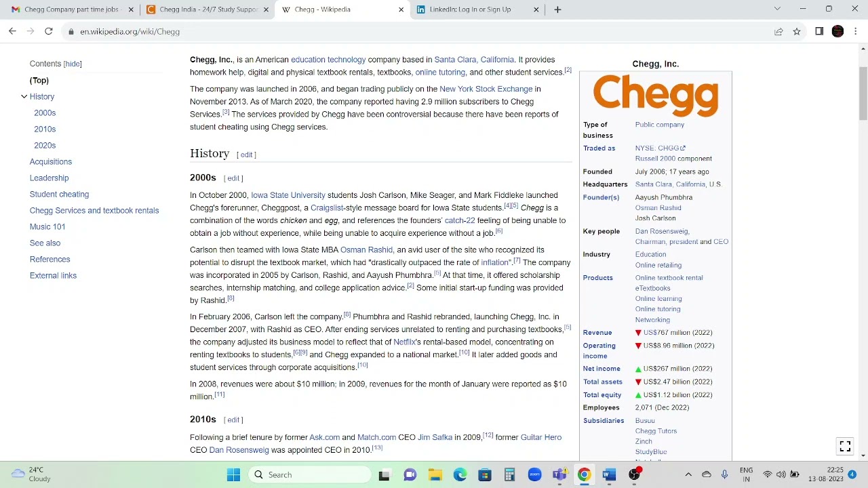868x488 pixels.
Task: Jump to the 2000s contents entry
Action: [45, 113]
